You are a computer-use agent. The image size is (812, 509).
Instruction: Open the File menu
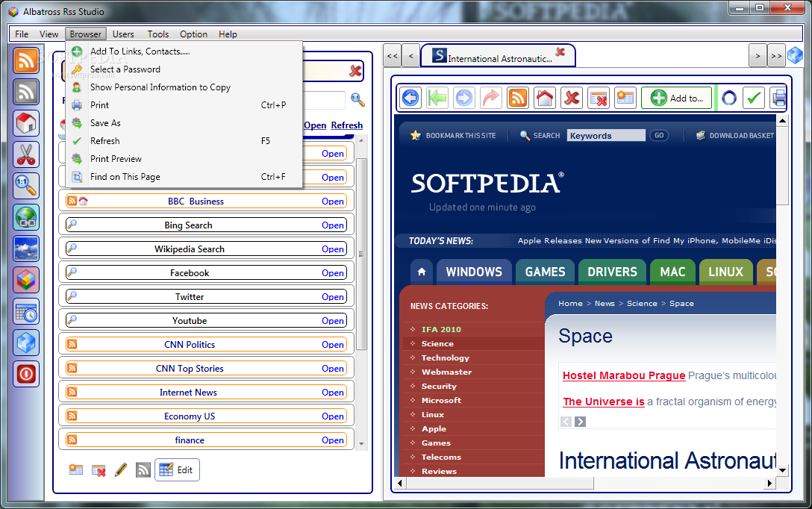(x=22, y=34)
